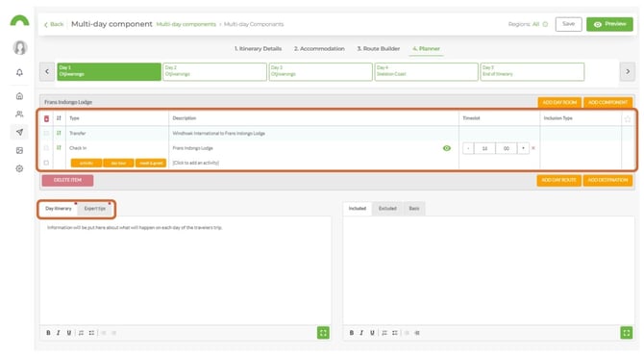
Task: Open the Route Builder step tab
Action: [x=379, y=48]
